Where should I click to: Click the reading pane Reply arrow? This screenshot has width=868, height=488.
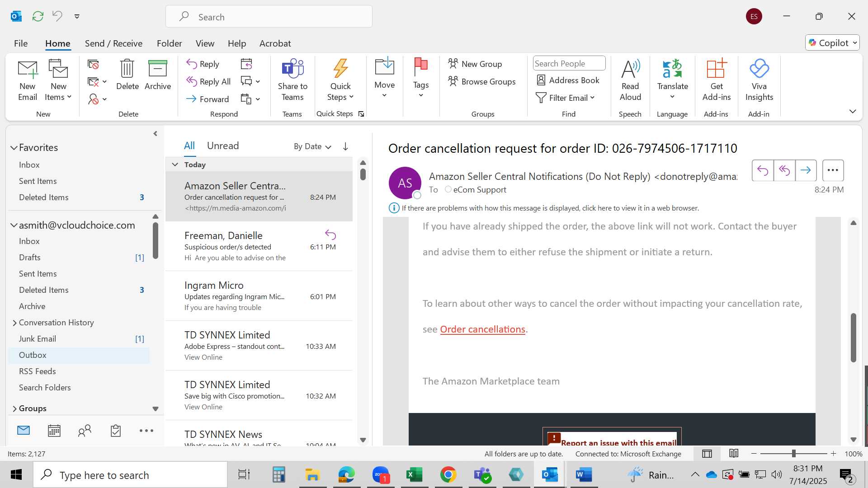tap(763, 170)
